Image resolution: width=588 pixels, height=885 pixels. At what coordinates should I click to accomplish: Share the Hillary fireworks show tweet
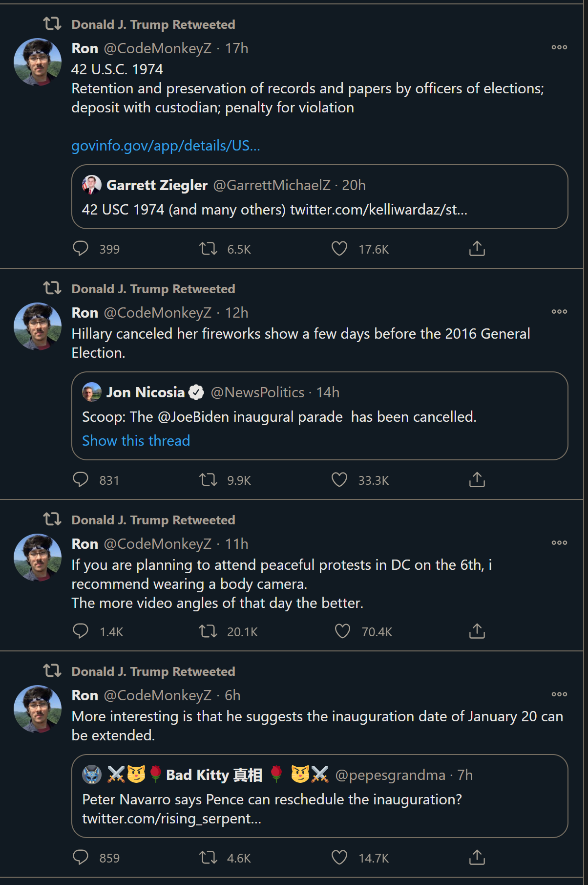(x=477, y=480)
